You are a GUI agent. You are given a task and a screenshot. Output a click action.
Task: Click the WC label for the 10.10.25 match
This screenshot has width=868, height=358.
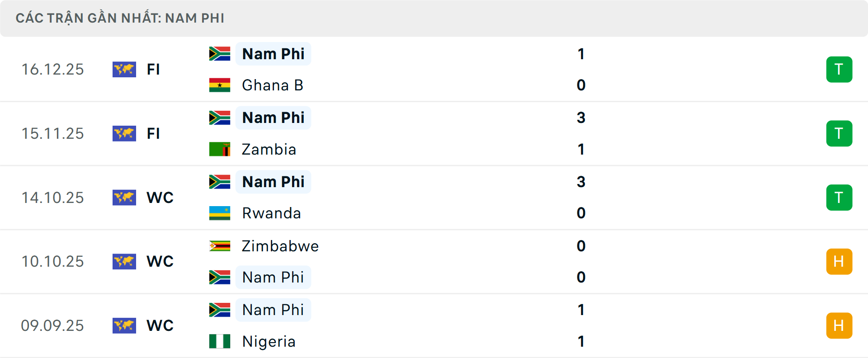pyautogui.click(x=160, y=262)
